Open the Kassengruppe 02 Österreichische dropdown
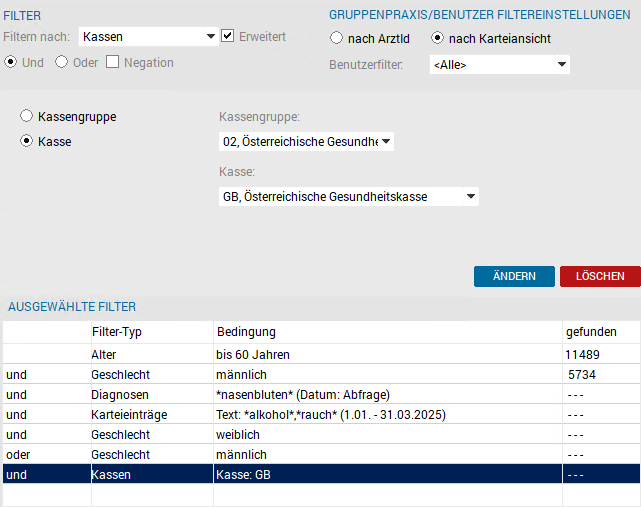 (x=306, y=141)
